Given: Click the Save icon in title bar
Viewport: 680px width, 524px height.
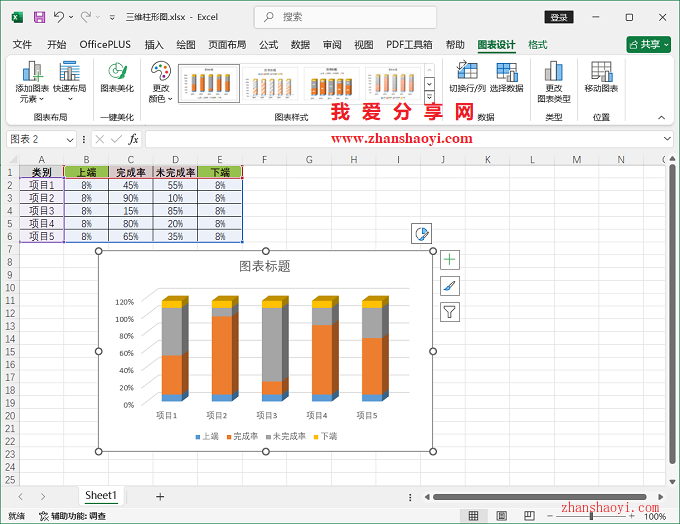Looking at the screenshot, I should click(39, 17).
